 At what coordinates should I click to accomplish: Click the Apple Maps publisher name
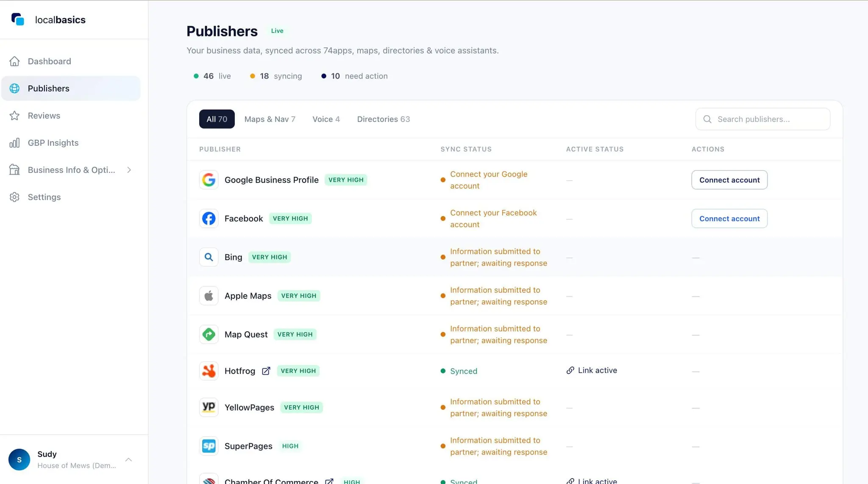(x=248, y=295)
